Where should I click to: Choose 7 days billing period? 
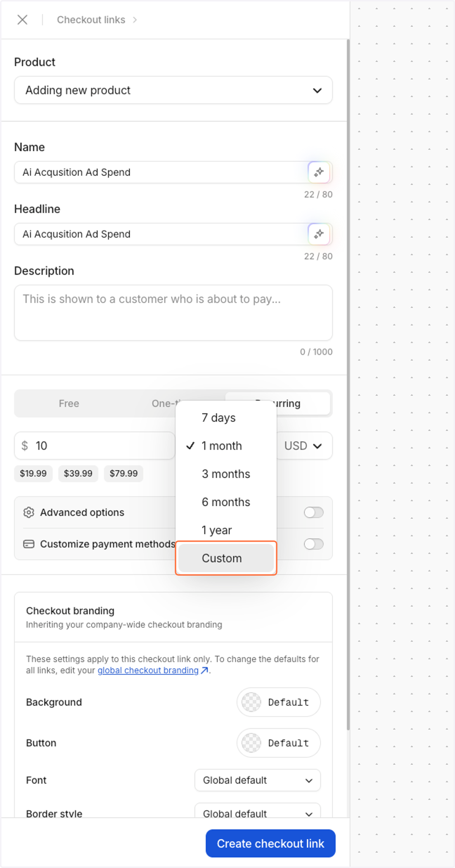coord(226,418)
